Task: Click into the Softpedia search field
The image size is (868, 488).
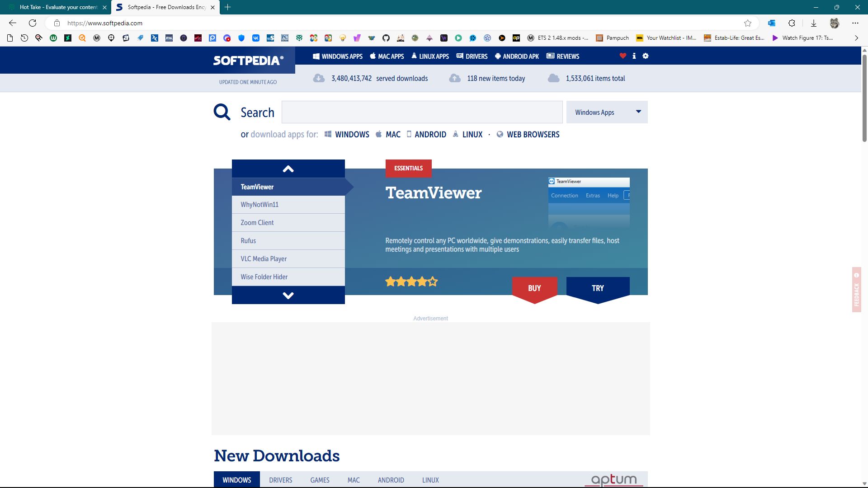Action: click(x=422, y=112)
